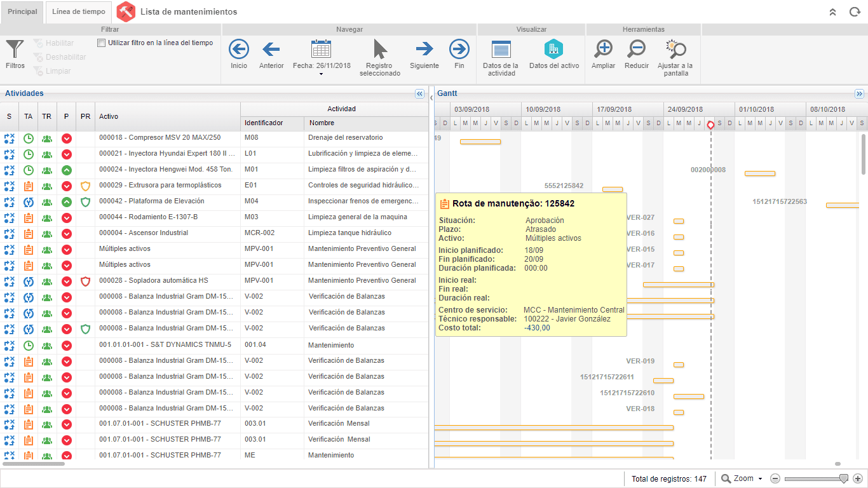This screenshot has width=868, height=488.
Task: Click the Limpiar filter option
Action: click(52, 71)
